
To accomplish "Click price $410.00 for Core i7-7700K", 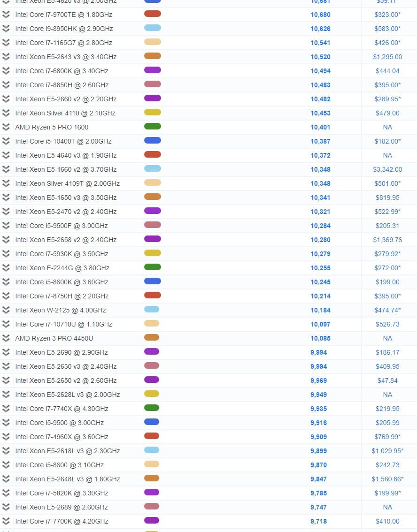I will pos(387,521).
